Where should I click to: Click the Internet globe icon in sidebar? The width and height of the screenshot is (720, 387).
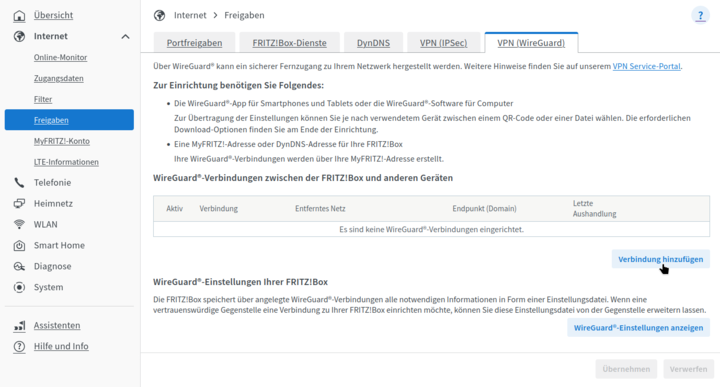pos(19,36)
